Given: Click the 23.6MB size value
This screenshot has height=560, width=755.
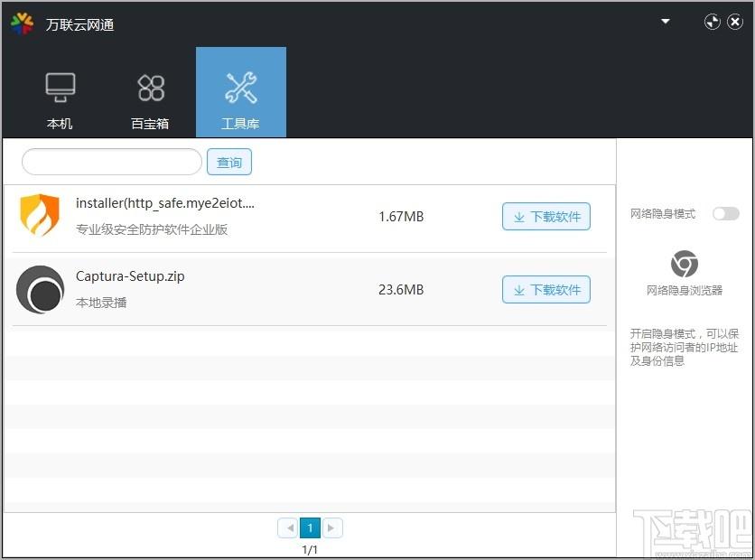Looking at the screenshot, I should tap(401, 290).
